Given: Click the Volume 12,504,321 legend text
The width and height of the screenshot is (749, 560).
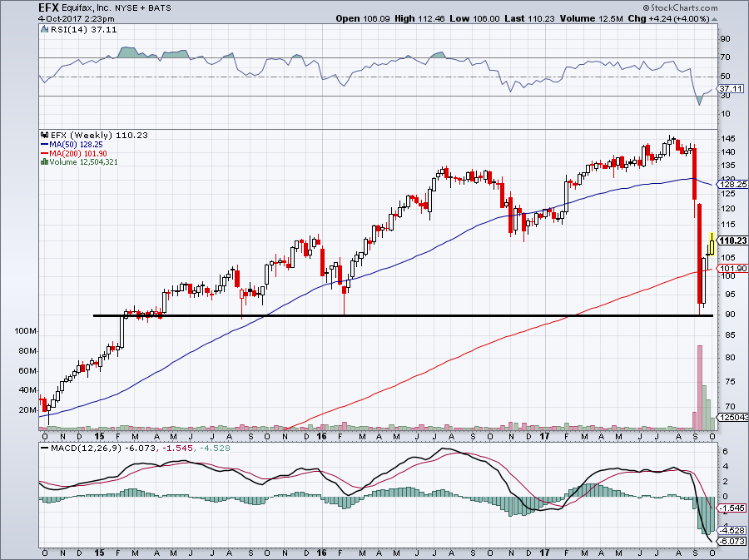Looking at the screenshot, I should [x=83, y=161].
